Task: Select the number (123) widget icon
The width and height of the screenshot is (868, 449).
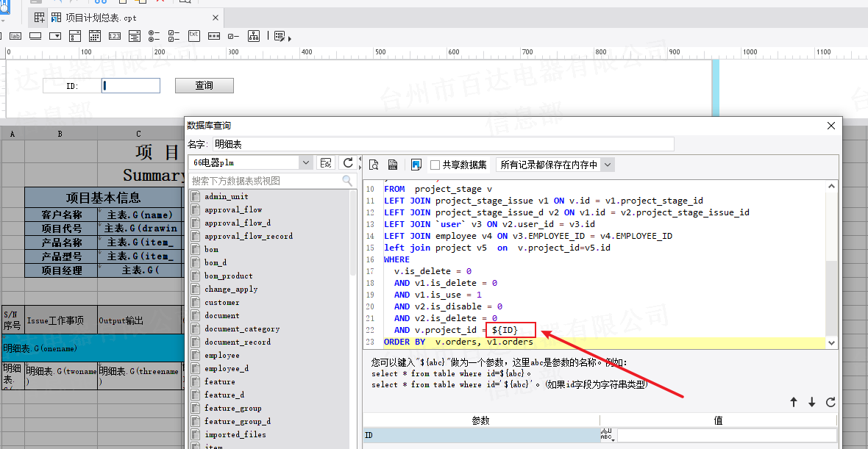Action: pos(114,35)
